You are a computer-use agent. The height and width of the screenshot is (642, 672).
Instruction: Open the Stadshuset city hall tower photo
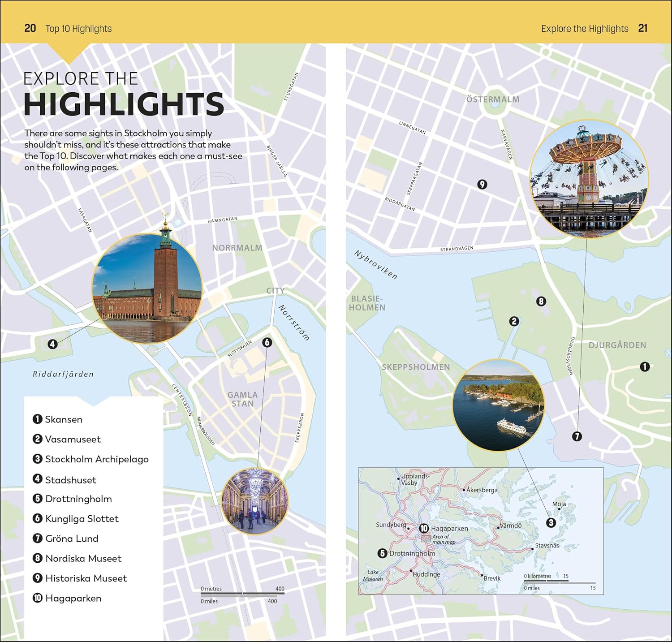147,288
